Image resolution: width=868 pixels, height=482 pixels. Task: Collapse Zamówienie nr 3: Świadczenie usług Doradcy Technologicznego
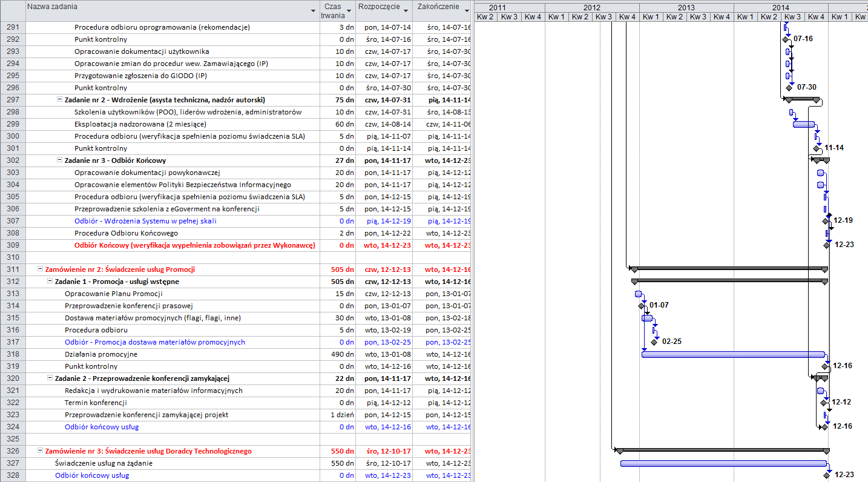pos(40,451)
